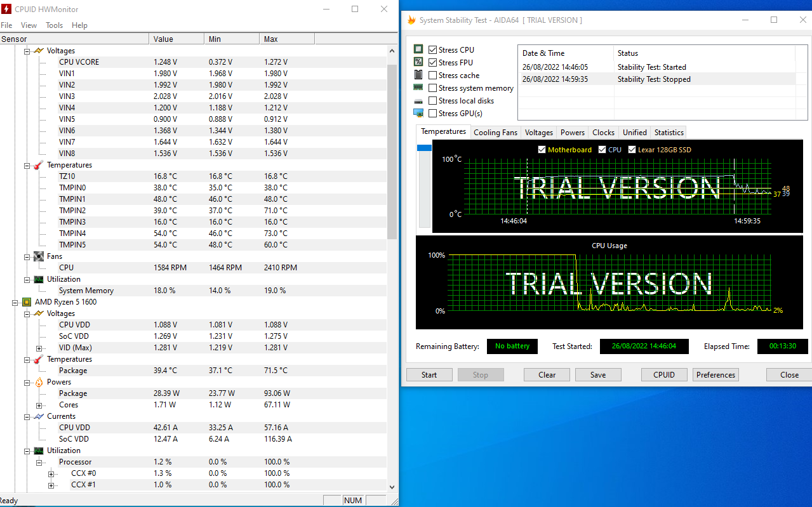This screenshot has height=507, width=812.
Task: Expand the CCX #1 node
Action: coord(51,485)
